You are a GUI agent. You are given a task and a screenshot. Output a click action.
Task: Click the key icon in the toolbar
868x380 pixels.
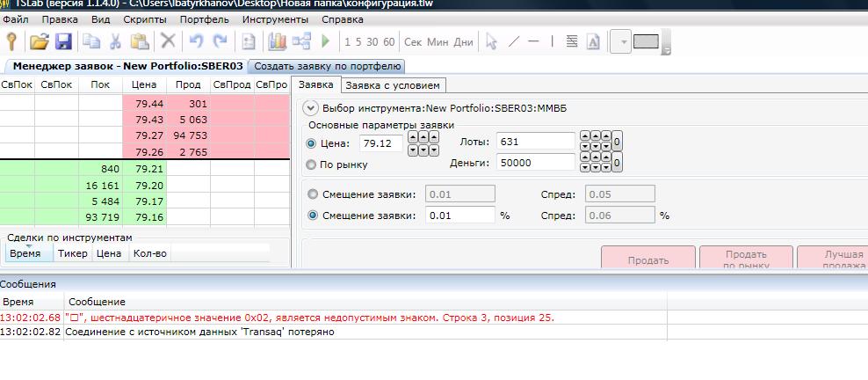tap(12, 40)
